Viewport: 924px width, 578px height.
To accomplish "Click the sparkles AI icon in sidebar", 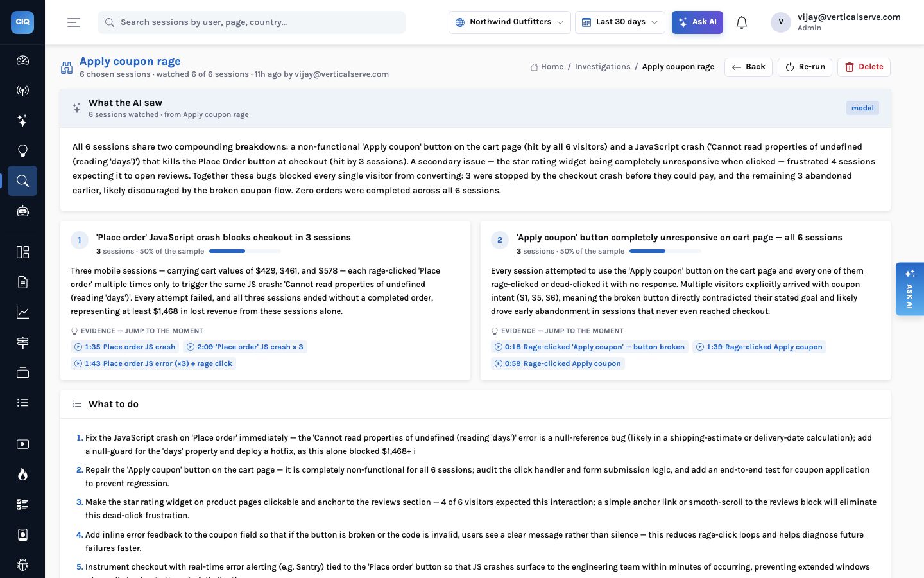I will [22, 121].
